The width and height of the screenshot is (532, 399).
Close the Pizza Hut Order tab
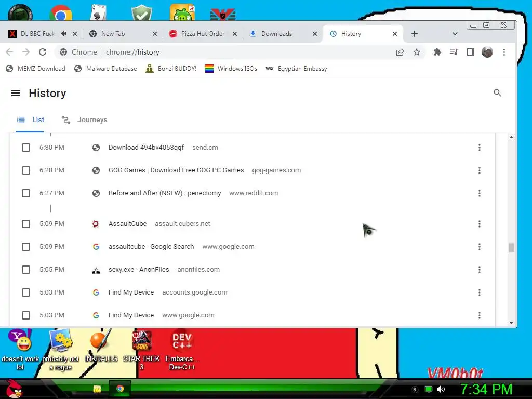[234, 34]
